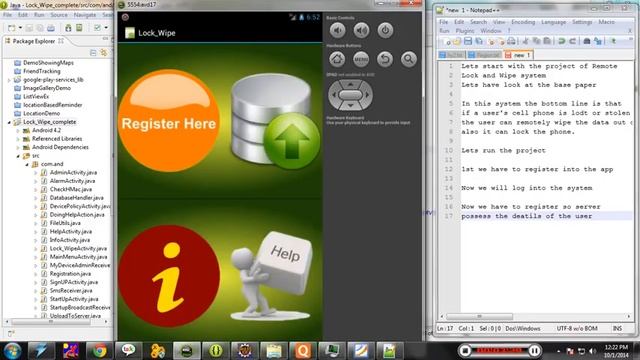Tap the red info icon in Lock_Wipe
Viewport: 640px width, 360px height.
click(x=169, y=276)
